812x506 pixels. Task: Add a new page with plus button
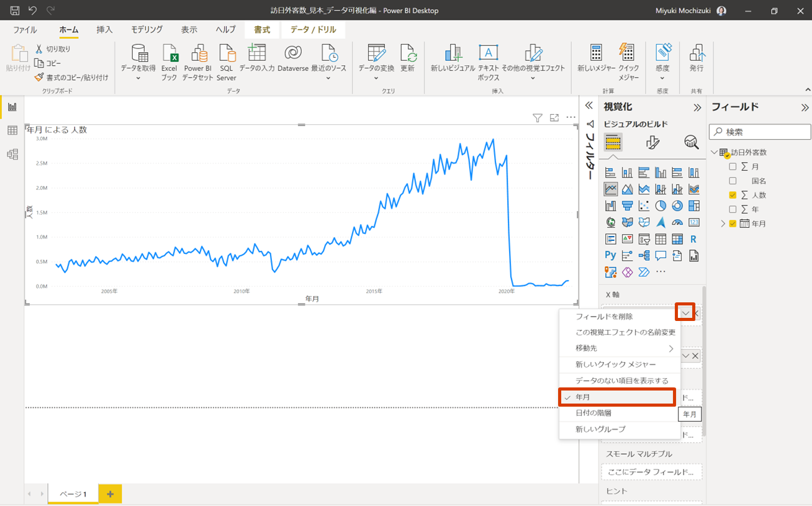pyautogui.click(x=110, y=494)
